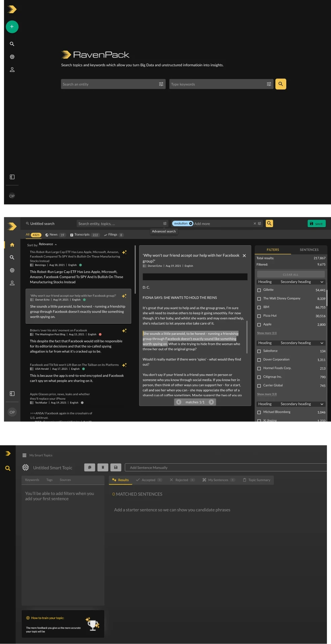Open the user profile icon in home screen sidebar
The image size is (331, 644).
[x=12, y=70]
